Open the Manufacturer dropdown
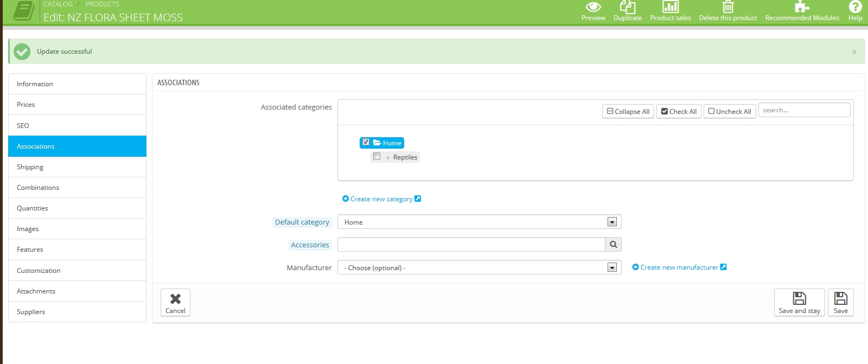 pyautogui.click(x=480, y=267)
